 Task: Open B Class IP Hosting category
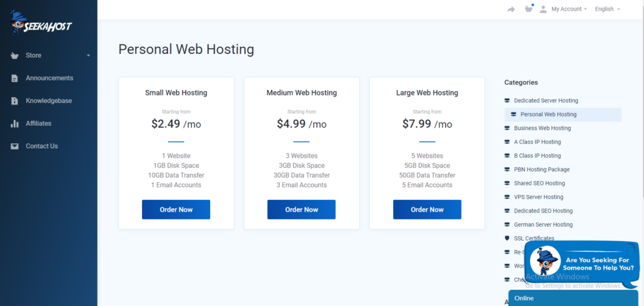click(x=537, y=156)
